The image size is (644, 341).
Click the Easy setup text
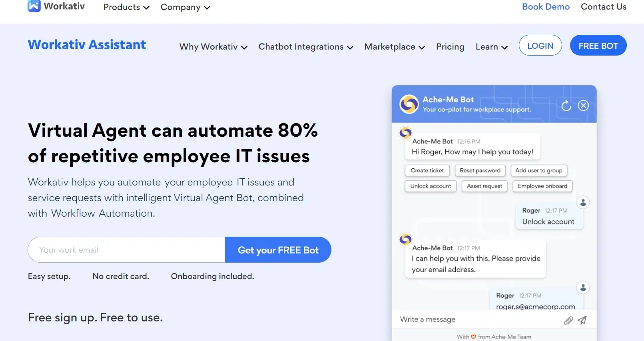click(x=49, y=276)
